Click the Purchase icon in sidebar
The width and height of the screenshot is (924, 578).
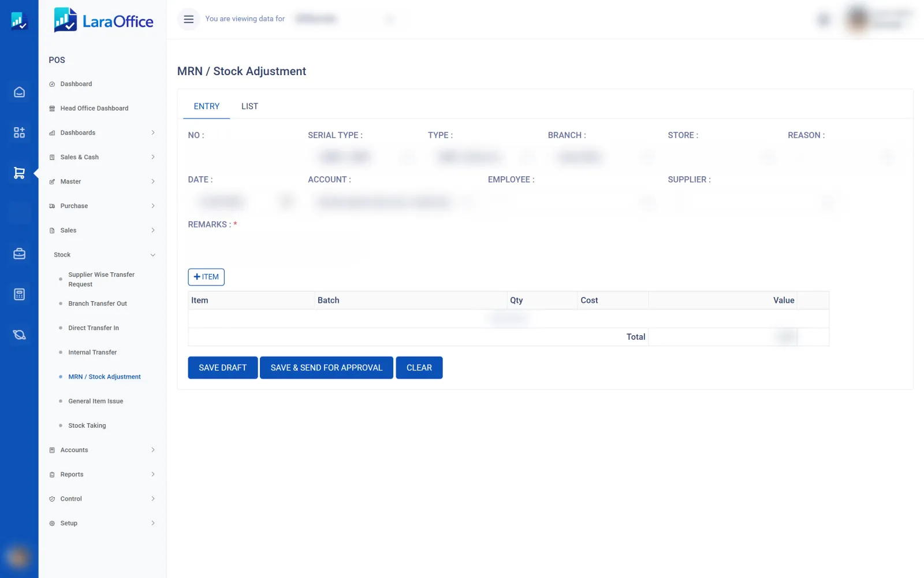52,206
